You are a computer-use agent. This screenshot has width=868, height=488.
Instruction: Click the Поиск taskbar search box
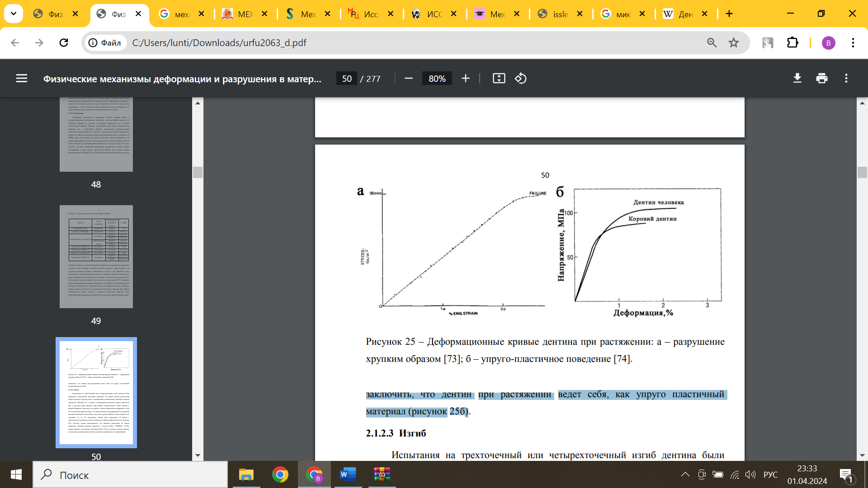pos(130,474)
